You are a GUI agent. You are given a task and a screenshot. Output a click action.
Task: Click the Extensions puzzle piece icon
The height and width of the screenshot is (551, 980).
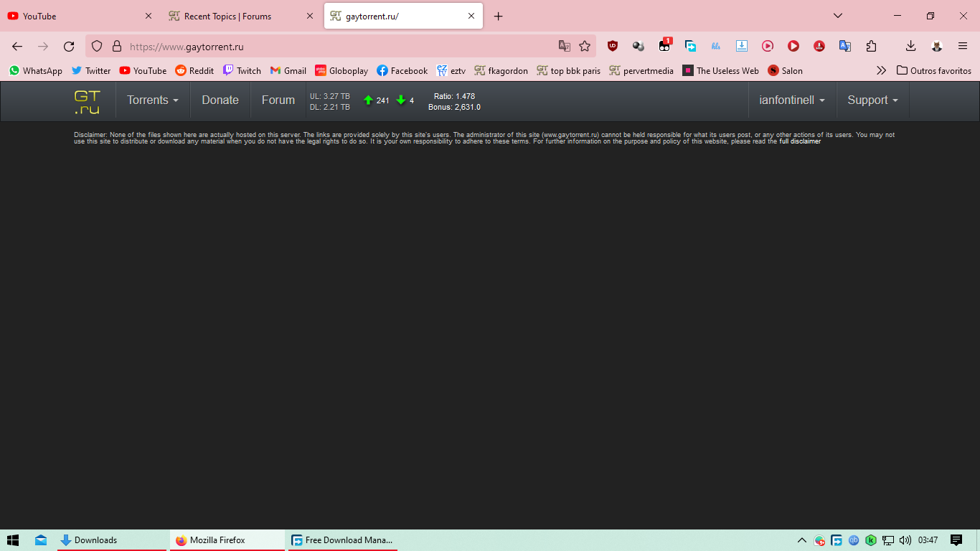871,46
